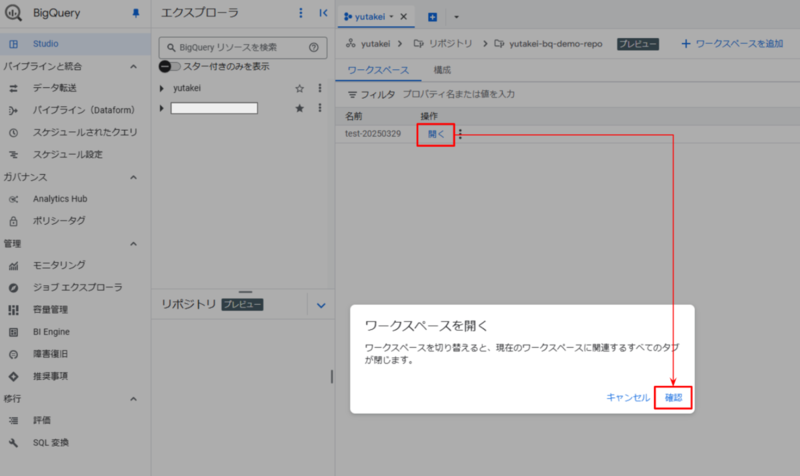
Task: Collapse the 移行 section
Action: (x=133, y=398)
